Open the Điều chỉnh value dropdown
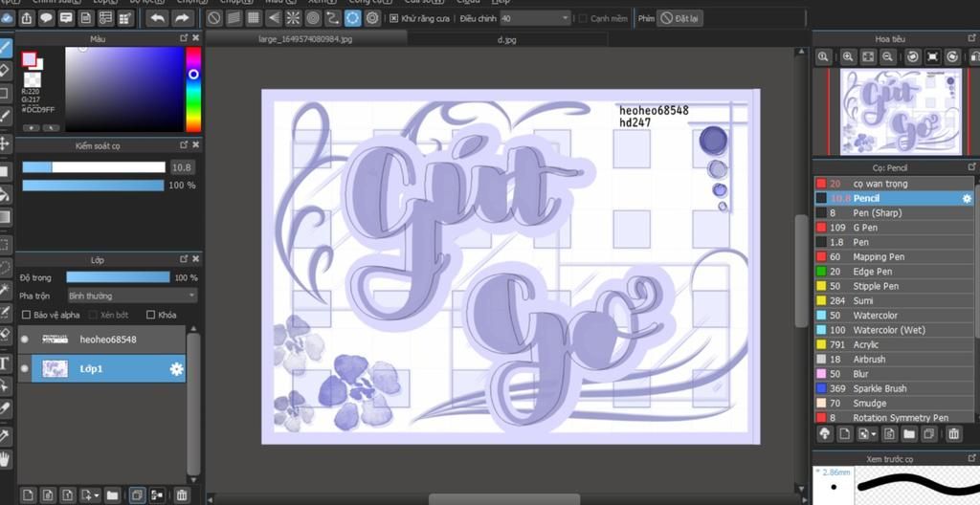This screenshot has width=980, height=505. (536, 19)
